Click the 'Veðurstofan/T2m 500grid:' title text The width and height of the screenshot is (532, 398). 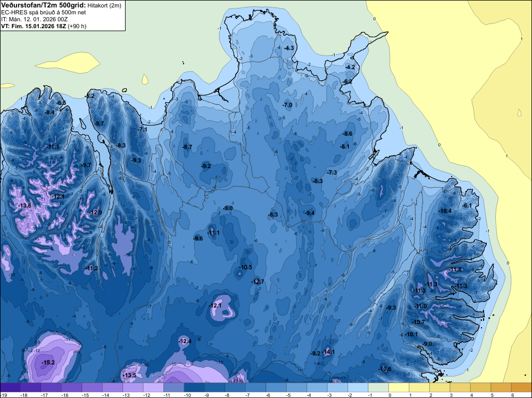coord(44,5)
